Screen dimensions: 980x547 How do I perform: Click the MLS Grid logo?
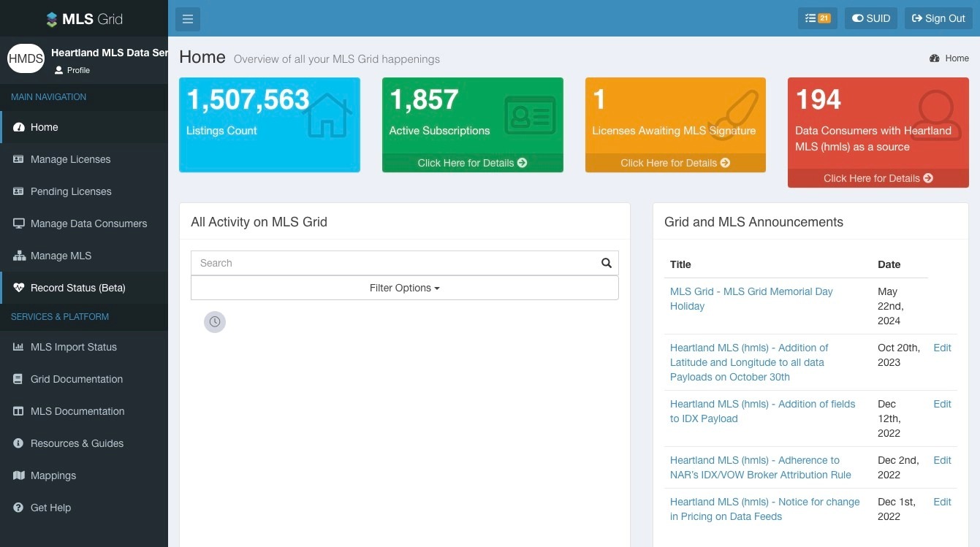point(84,19)
